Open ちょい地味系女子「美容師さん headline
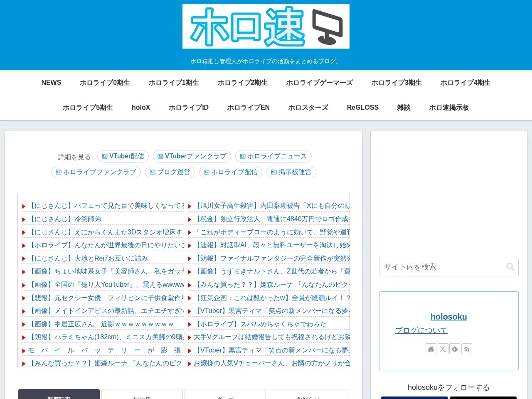This screenshot has width=532, height=399. 106,271
